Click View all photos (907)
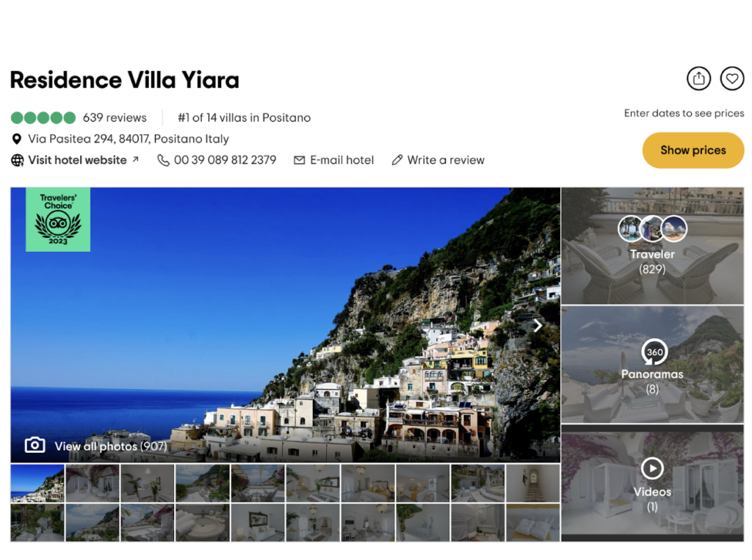The height and width of the screenshot is (560, 752). (111, 446)
